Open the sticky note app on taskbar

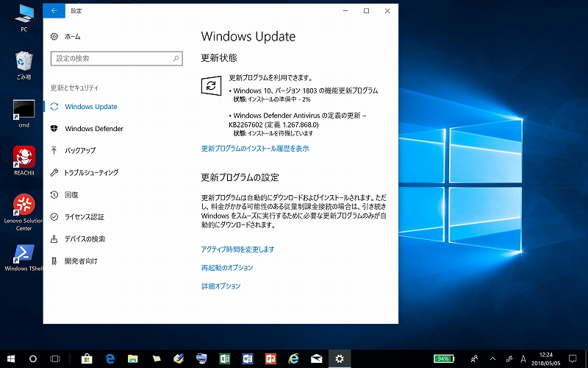click(x=157, y=359)
